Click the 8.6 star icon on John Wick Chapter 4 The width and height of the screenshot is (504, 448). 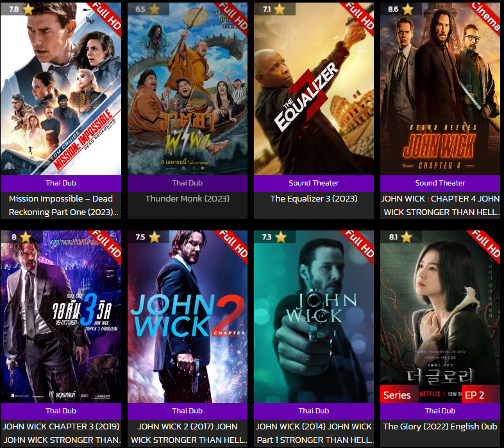[408, 9]
